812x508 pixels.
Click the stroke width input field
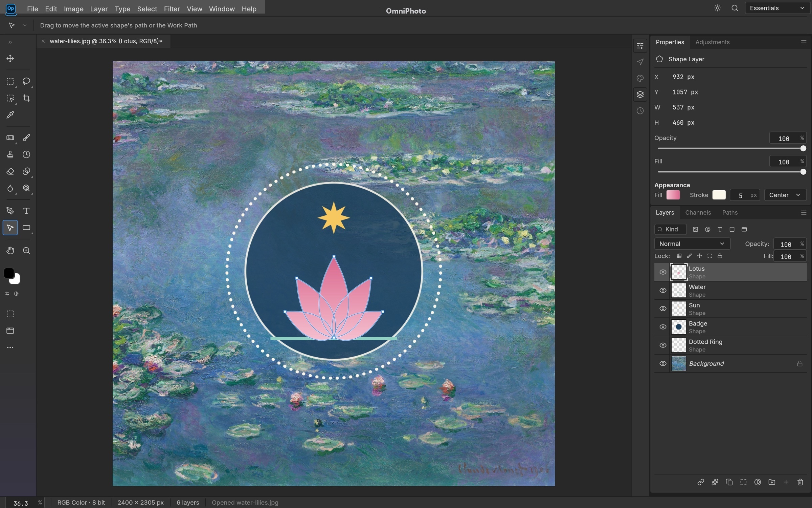(x=745, y=195)
